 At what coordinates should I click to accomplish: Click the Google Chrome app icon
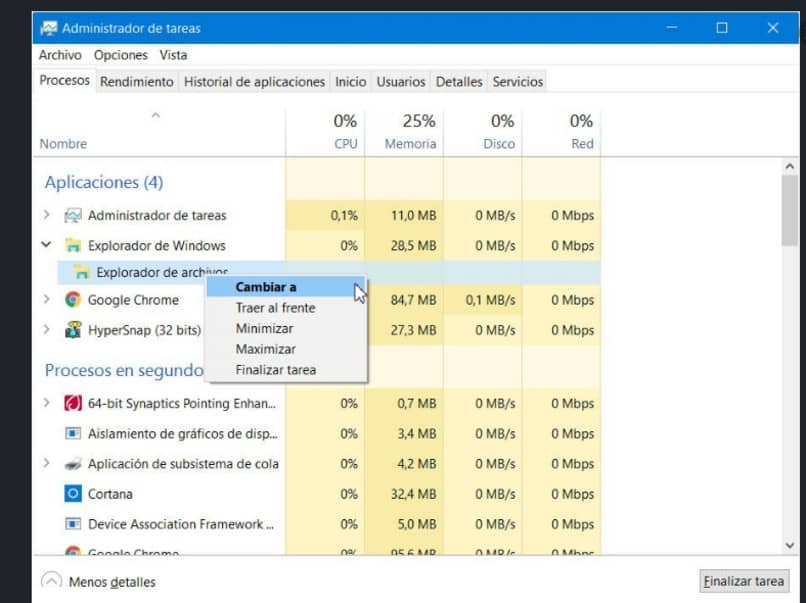coord(72,300)
